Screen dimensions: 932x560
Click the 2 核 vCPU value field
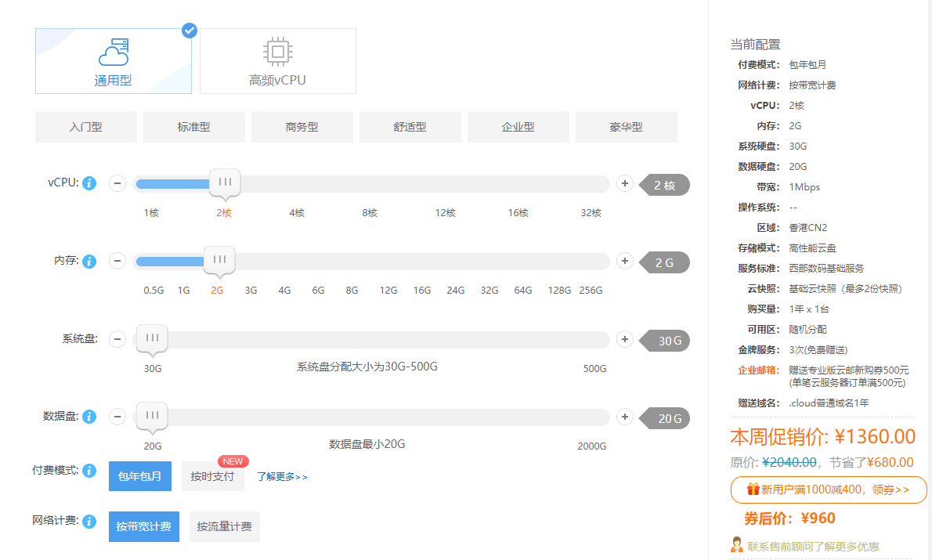[664, 185]
